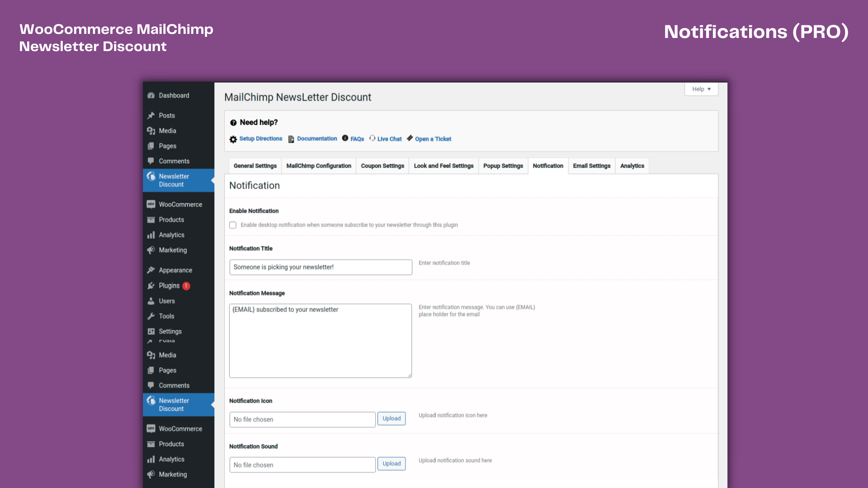868x488 pixels.
Task: Start a Live Chat via link
Action: [x=389, y=139]
